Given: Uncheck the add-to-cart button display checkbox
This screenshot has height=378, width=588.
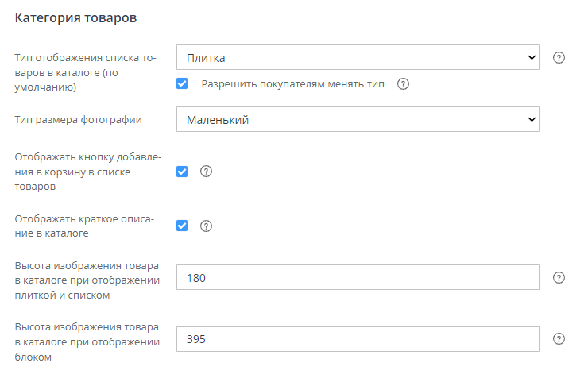Looking at the screenshot, I should click(x=182, y=172).
